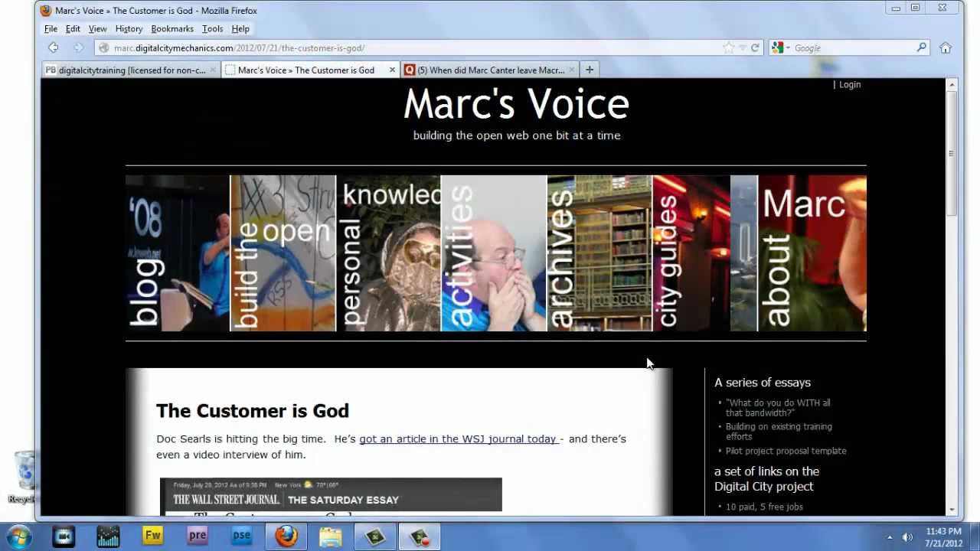The image size is (980, 551).
Task: Open the about Marc banner image
Action: tap(812, 253)
